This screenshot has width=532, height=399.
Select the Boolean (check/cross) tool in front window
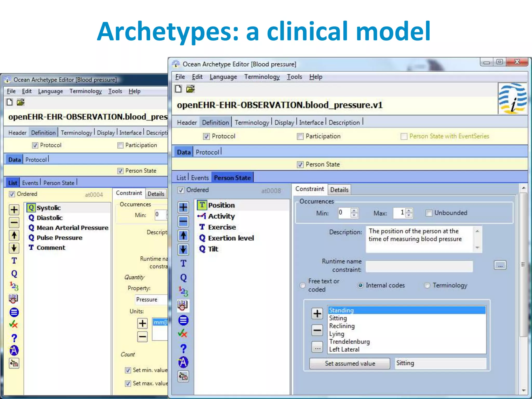183,334
